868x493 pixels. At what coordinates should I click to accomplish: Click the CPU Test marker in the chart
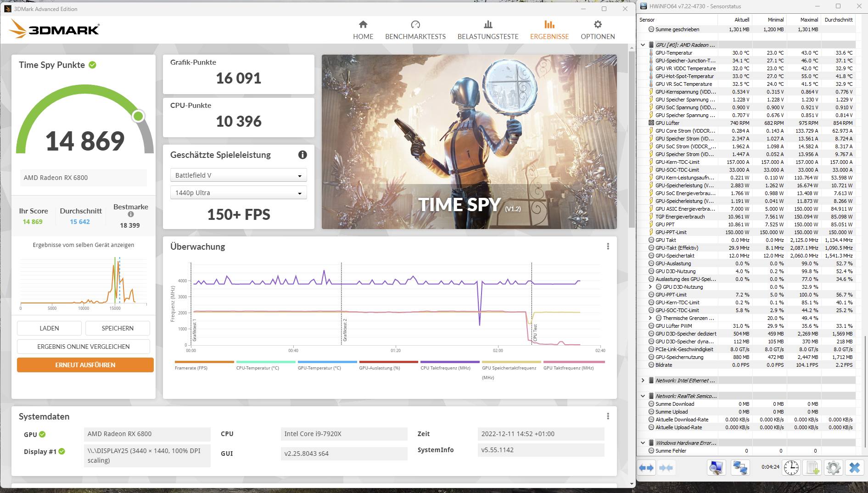535,332
